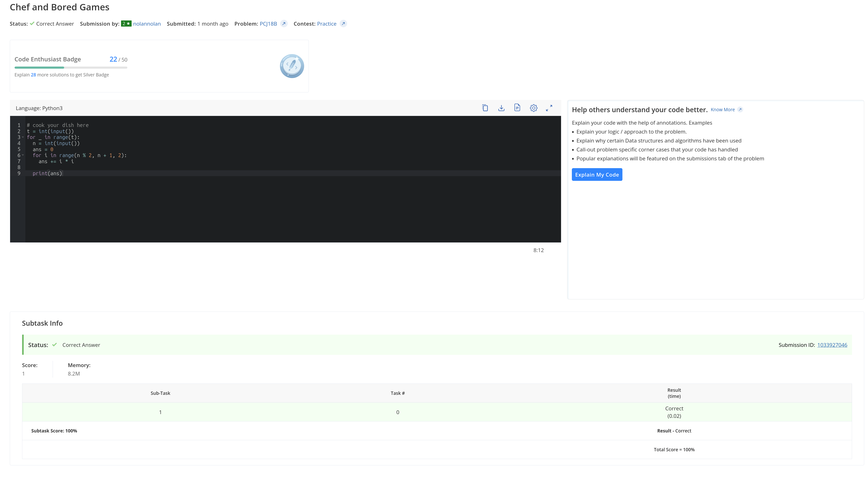The width and height of the screenshot is (868, 499).
Task: Open submission ID 1033927046 link
Action: click(x=832, y=345)
